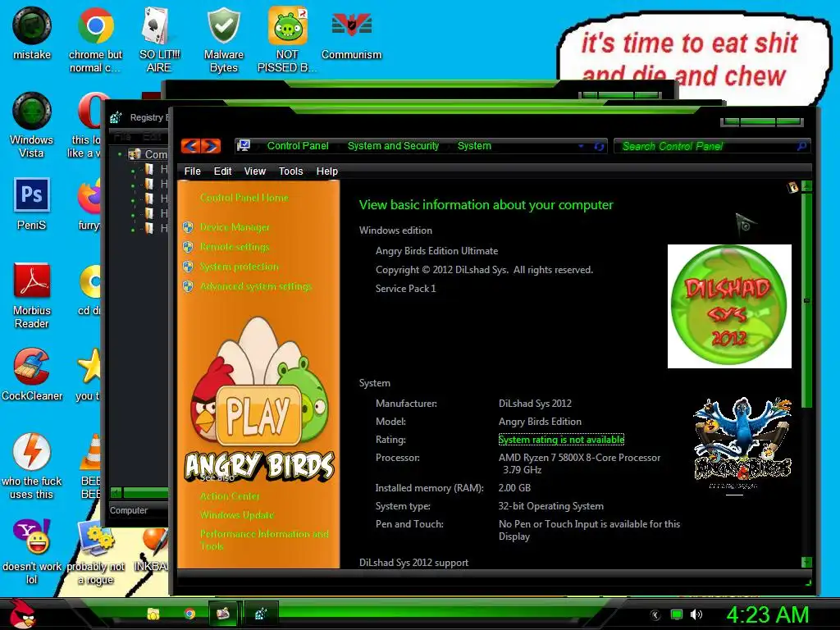840x630 pixels.
Task: Open the SO LIT!!! AIRE solitaire icon
Action: point(159,40)
